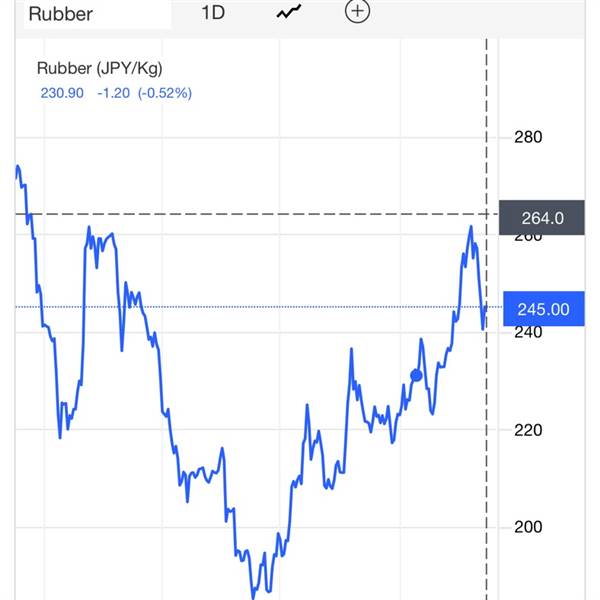Click the blue dot marker on chart line
This screenshot has width=600, height=600.
416,375
